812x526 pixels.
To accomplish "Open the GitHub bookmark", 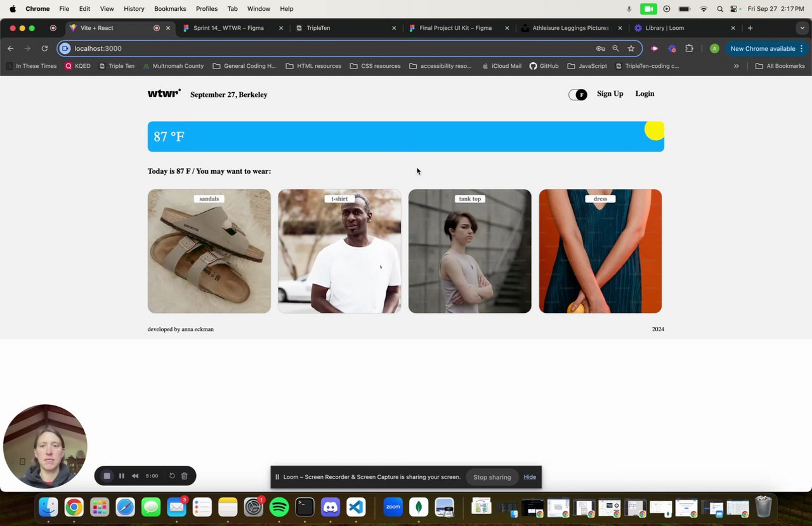I will coord(544,66).
